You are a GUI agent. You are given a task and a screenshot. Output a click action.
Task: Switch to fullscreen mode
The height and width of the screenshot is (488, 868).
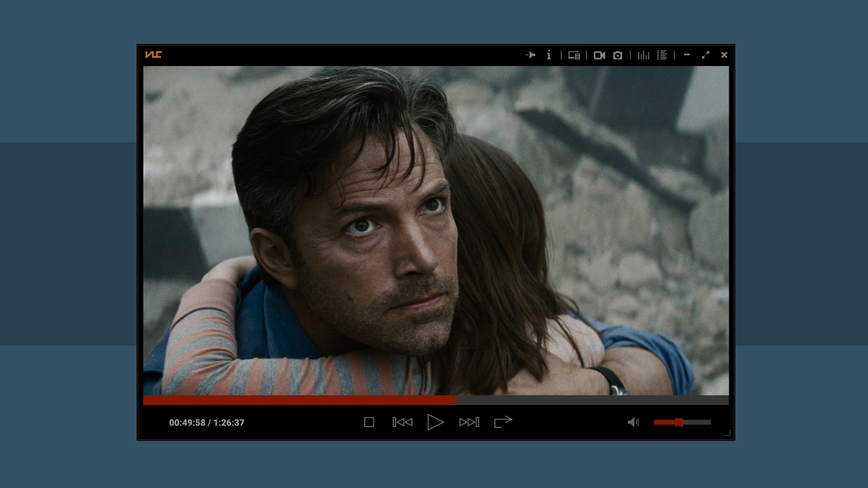point(706,55)
